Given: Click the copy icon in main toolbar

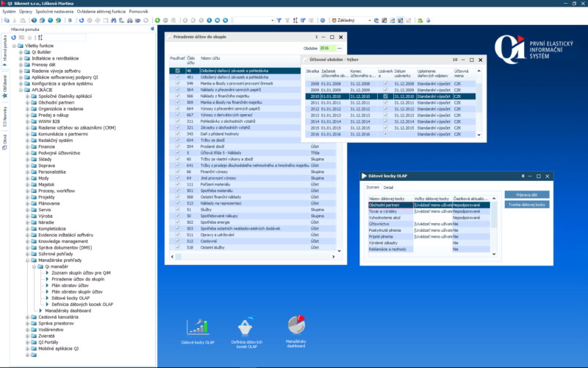Looking at the screenshot, I should tap(7, 21).
